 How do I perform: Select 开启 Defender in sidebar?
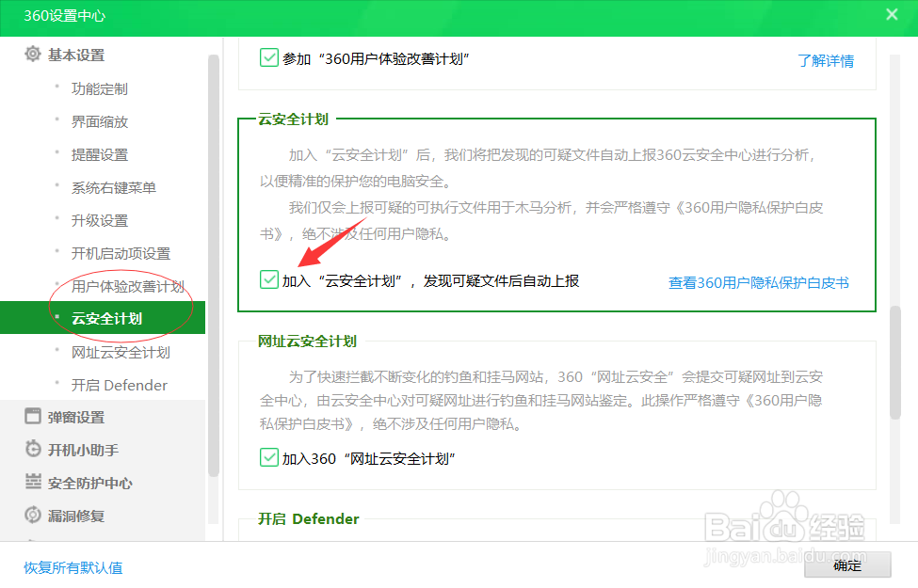(x=120, y=385)
